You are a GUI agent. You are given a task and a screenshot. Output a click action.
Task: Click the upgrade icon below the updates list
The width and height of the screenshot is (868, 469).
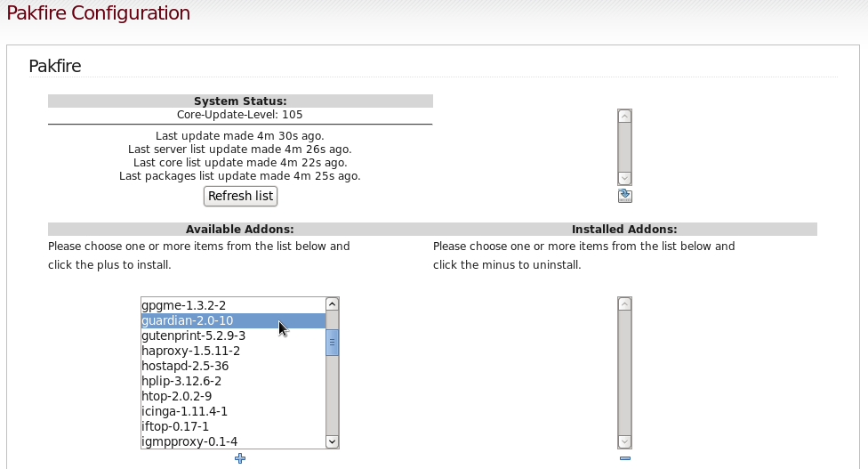click(x=625, y=196)
